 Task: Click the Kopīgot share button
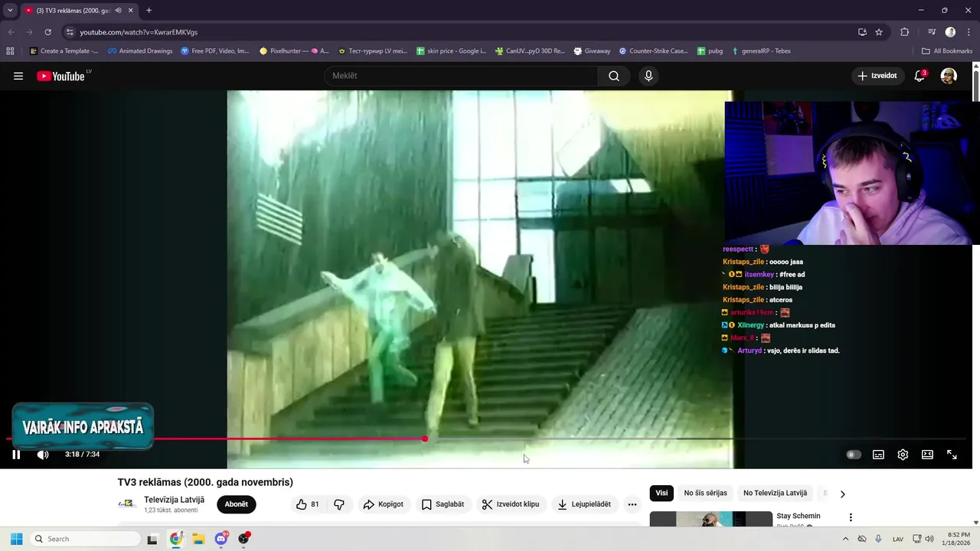[x=384, y=504]
